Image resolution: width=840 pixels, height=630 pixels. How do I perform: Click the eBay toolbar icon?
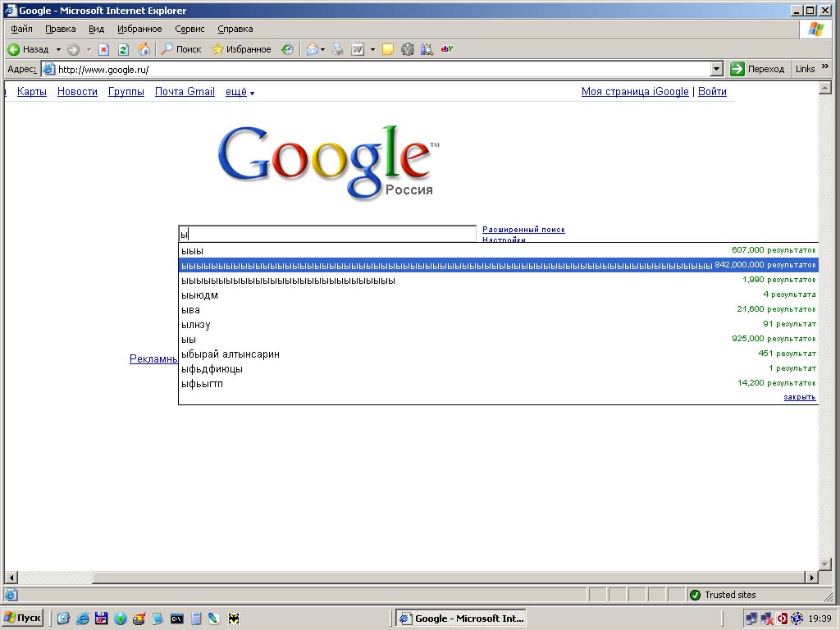click(x=447, y=49)
